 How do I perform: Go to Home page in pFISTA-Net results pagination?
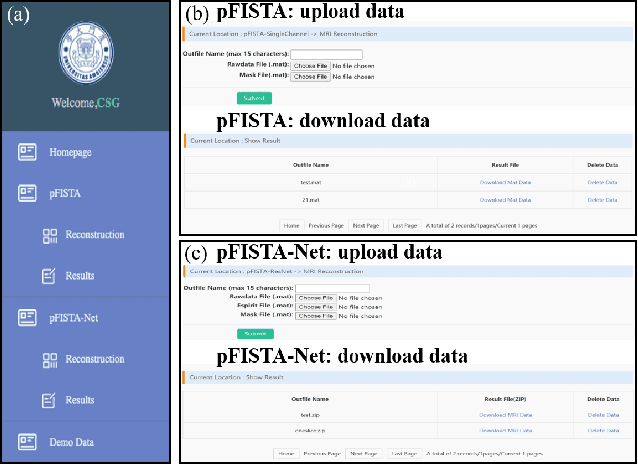[286, 453]
